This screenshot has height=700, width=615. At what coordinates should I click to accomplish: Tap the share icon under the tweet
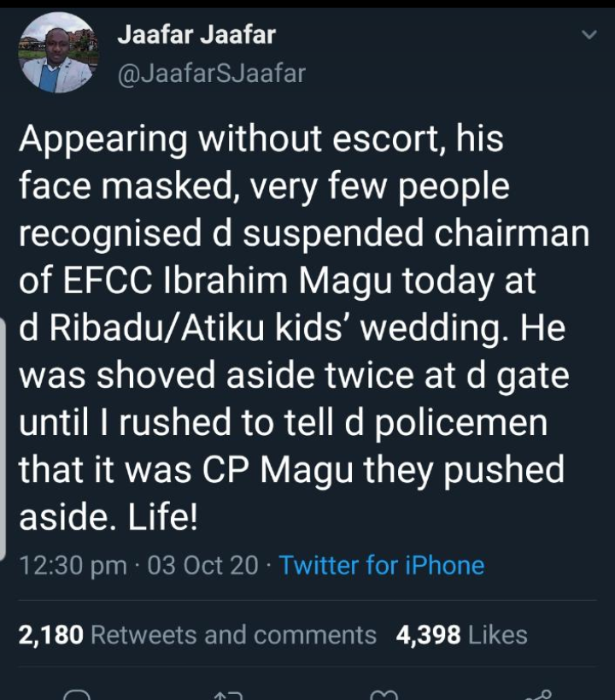538,694
